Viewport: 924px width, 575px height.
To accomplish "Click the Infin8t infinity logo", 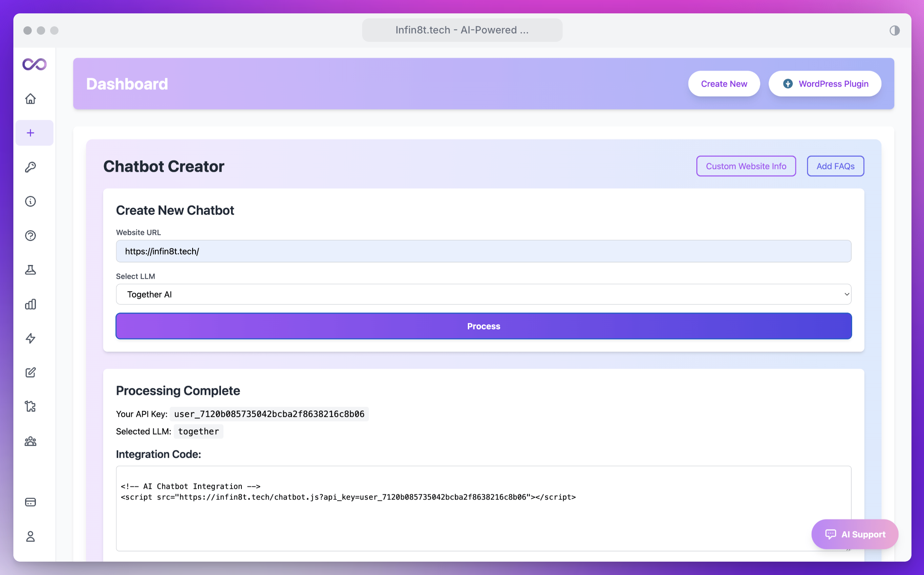I will (x=34, y=64).
